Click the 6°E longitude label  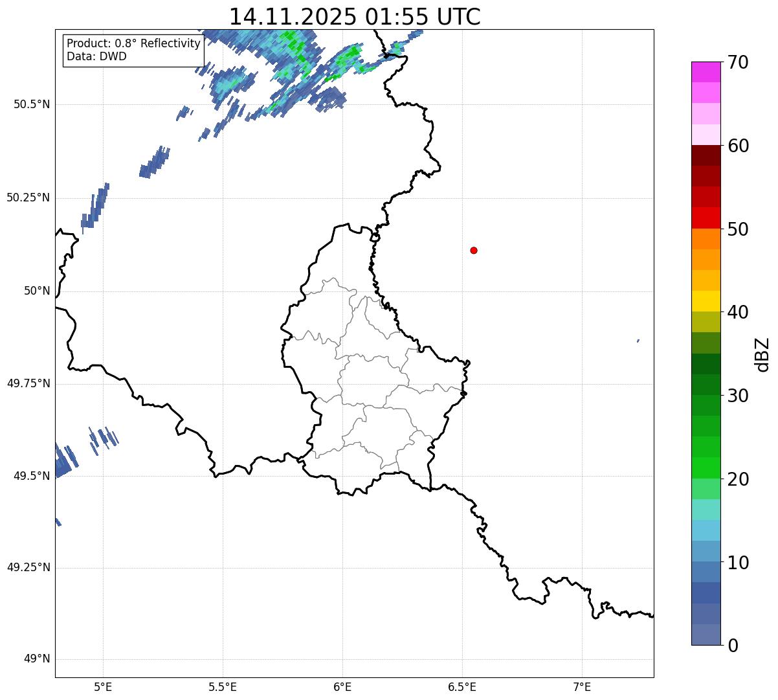pyautogui.click(x=342, y=686)
